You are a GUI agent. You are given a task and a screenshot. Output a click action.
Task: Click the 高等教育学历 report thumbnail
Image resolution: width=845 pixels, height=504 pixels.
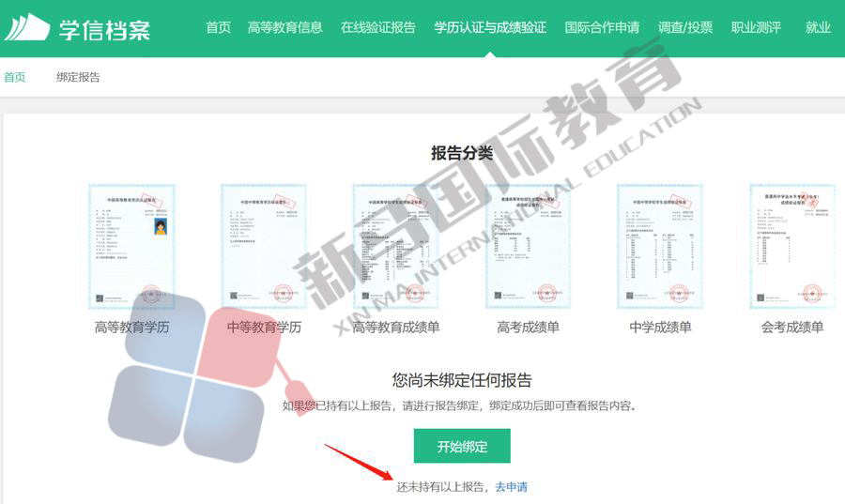[x=131, y=246]
